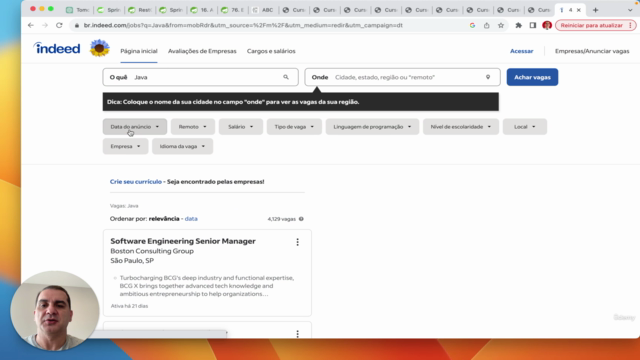
Task: Click the relevância sort label
Action: point(164,219)
